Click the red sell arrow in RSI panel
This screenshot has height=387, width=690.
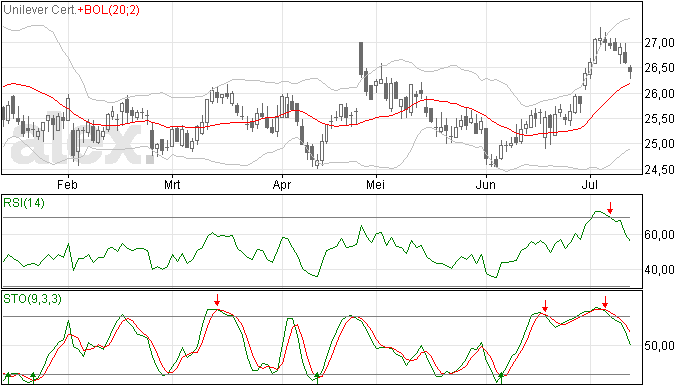[610, 208]
